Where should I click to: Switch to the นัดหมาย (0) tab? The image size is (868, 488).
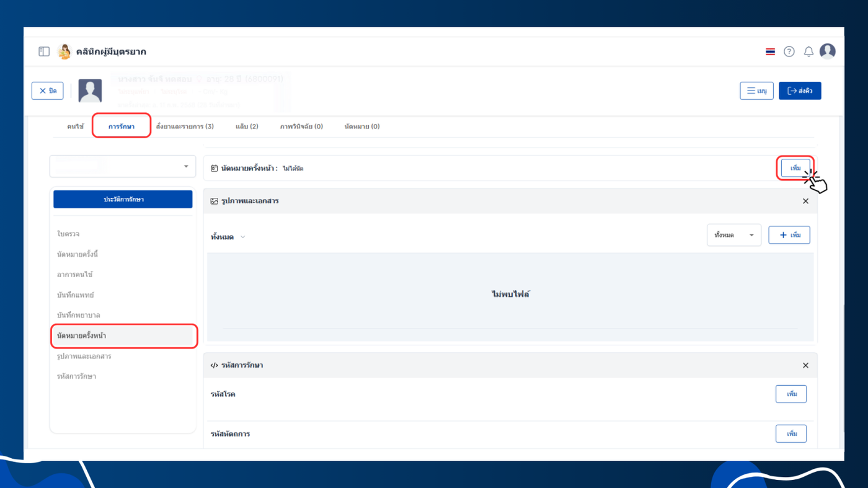(362, 126)
